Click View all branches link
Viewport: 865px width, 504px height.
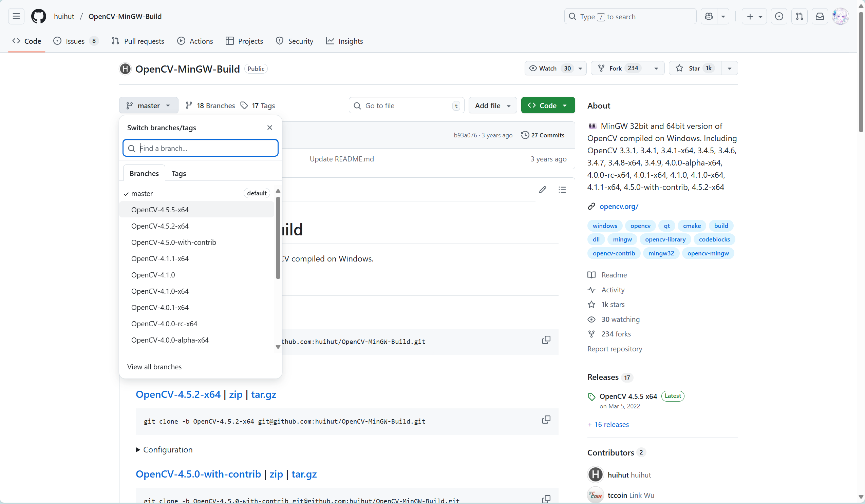(154, 367)
